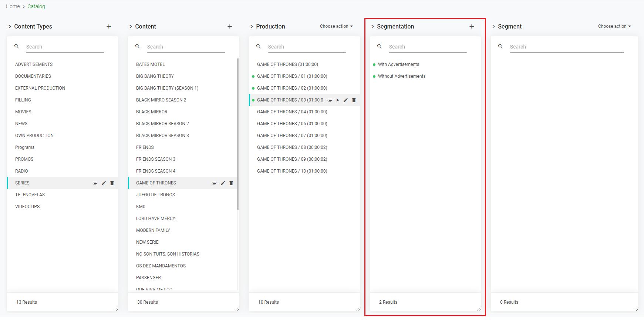644x320 pixels.
Task: Delete the SERIES content type
Action: point(112,183)
